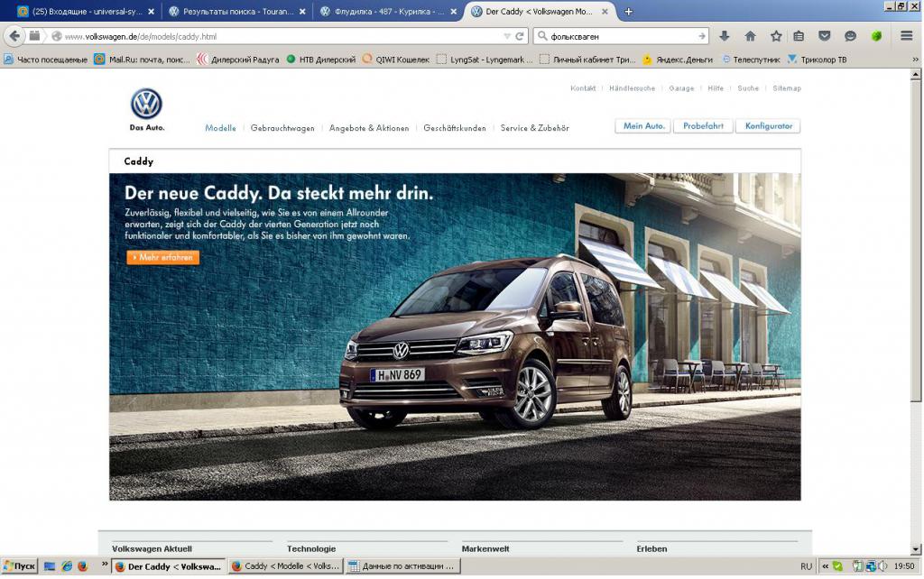This screenshot has height=579, width=924.
Task: Open the chat smiley icon in toolbar
Action: pos(850,36)
